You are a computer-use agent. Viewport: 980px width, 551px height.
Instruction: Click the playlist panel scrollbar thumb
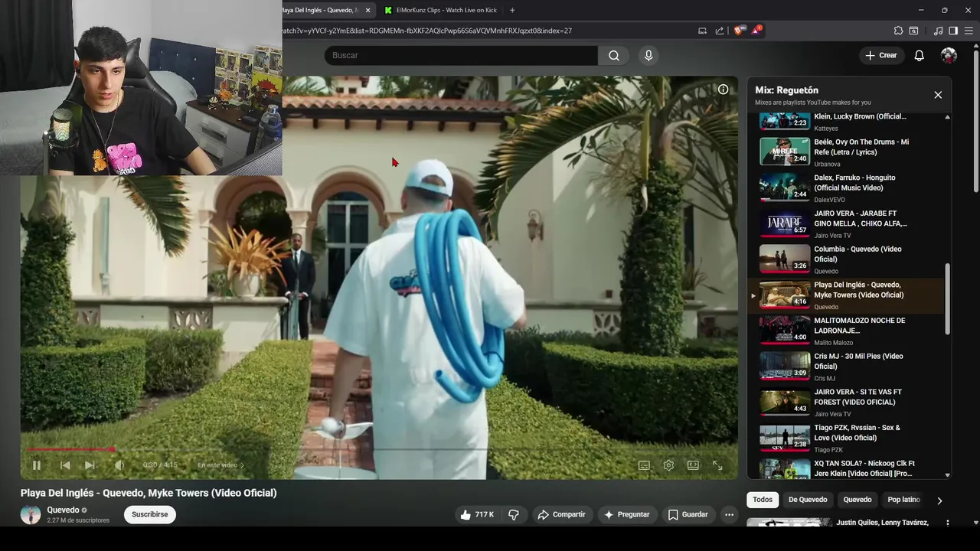947,298
